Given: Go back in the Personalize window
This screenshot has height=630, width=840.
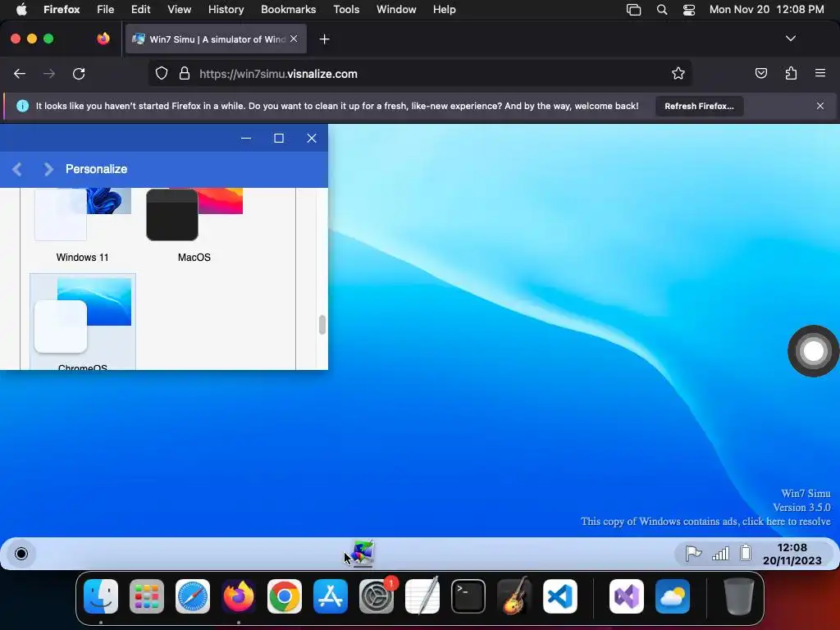Looking at the screenshot, I should tap(17, 169).
